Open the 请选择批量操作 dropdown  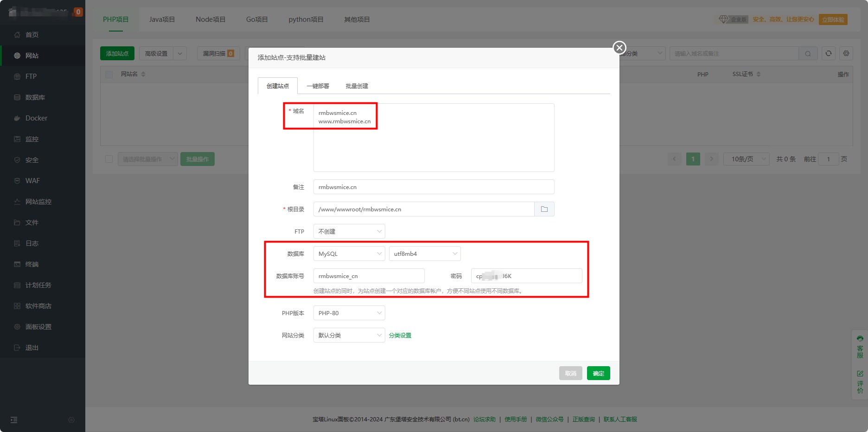[147, 159]
